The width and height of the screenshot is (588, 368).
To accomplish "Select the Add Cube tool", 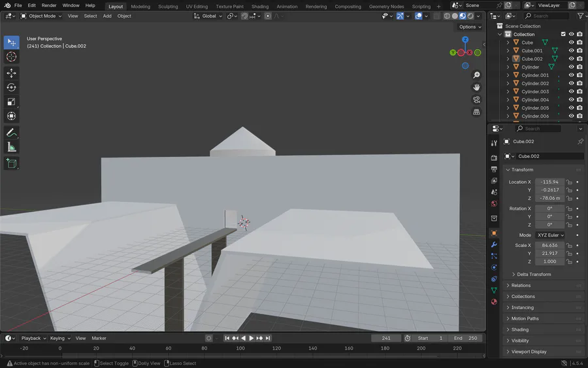I will pos(11,163).
